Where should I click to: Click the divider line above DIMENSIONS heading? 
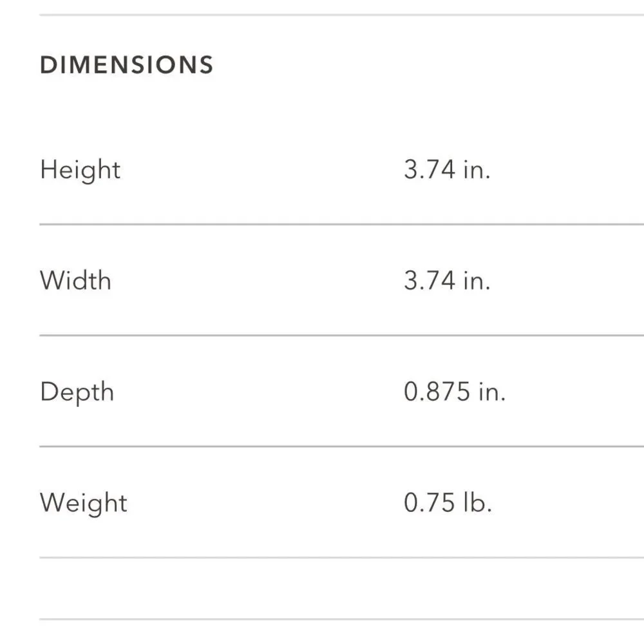pyautogui.click(x=342, y=15)
